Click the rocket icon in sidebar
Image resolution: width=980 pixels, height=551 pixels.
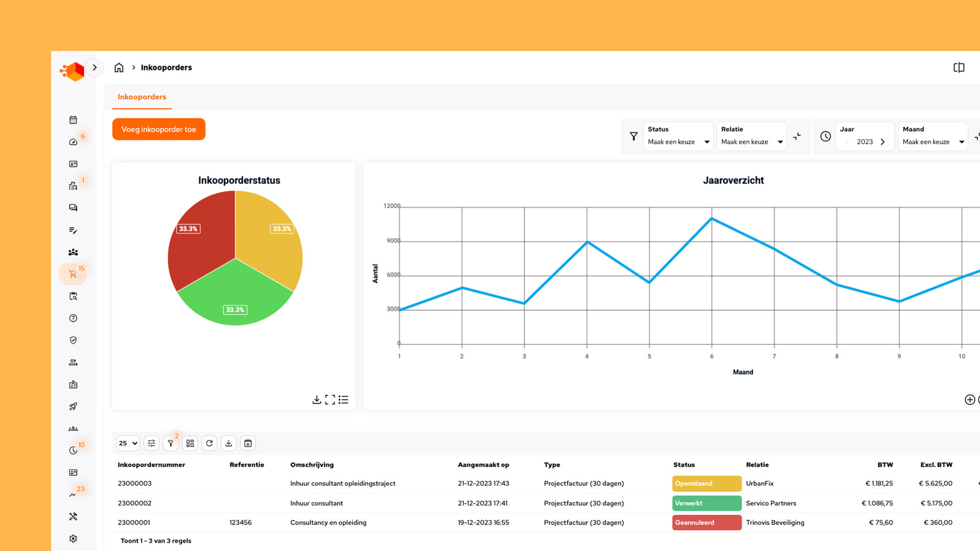point(73,407)
